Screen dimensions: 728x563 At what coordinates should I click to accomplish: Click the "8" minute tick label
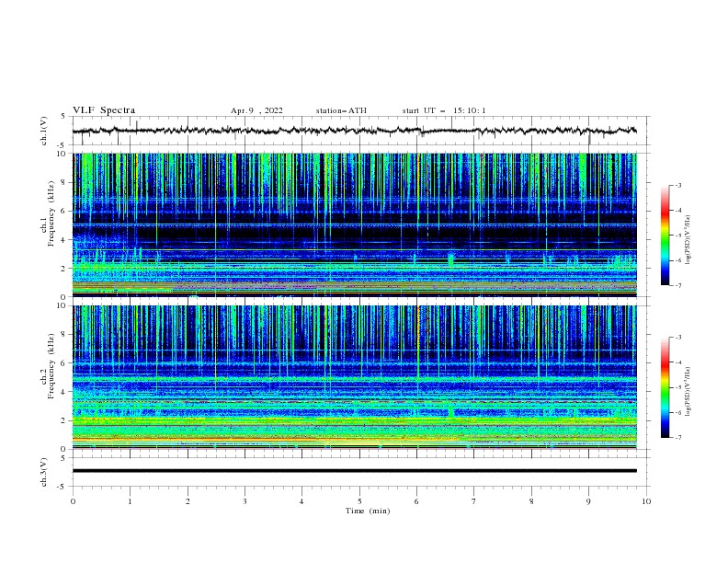coord(531,501)
